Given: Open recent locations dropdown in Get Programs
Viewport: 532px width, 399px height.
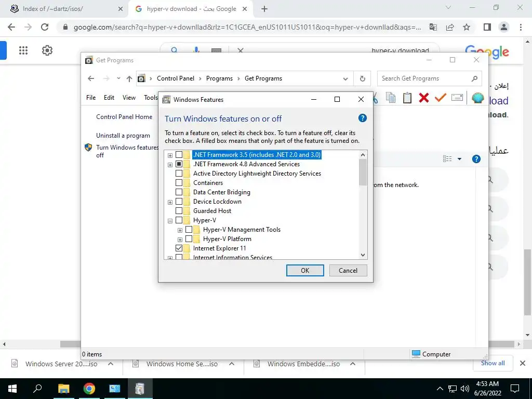Looking at the screenshot, I should point(118,78).
